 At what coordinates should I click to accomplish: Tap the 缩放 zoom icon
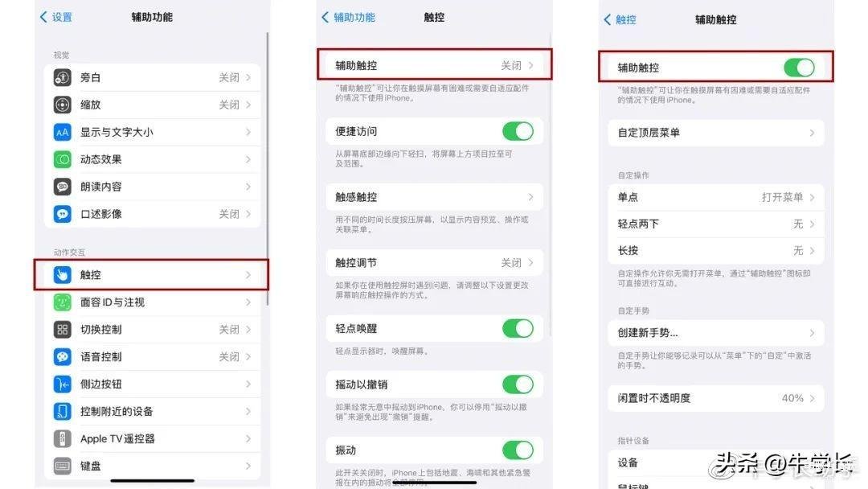click(62, 105)
